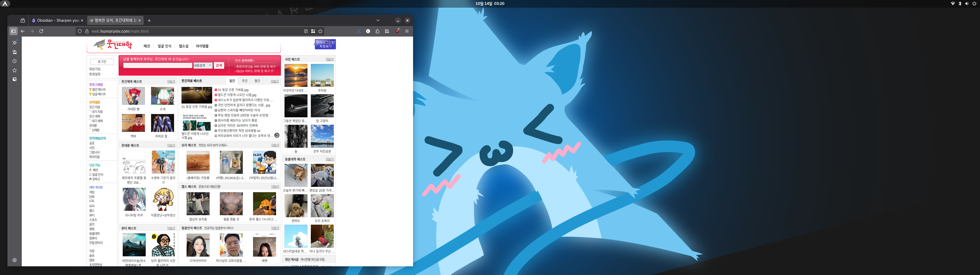The height and width of the screenshot is (275, 980).
Task: Click 더보기 beside 사진 베스트
Action: 329,59
